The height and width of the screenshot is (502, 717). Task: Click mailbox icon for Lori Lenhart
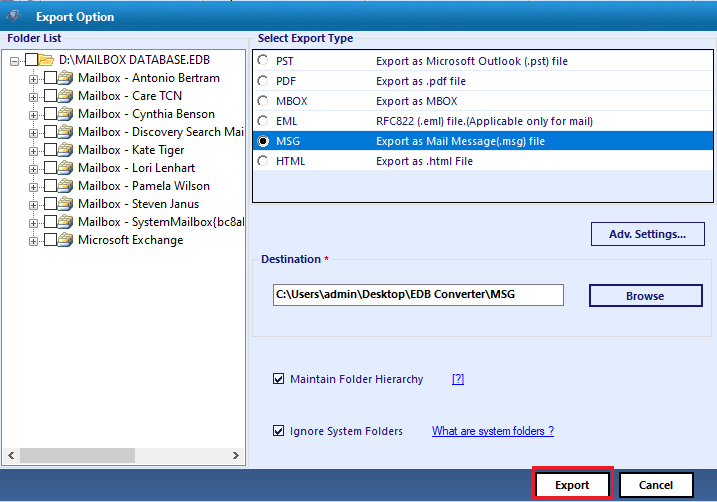65,168
